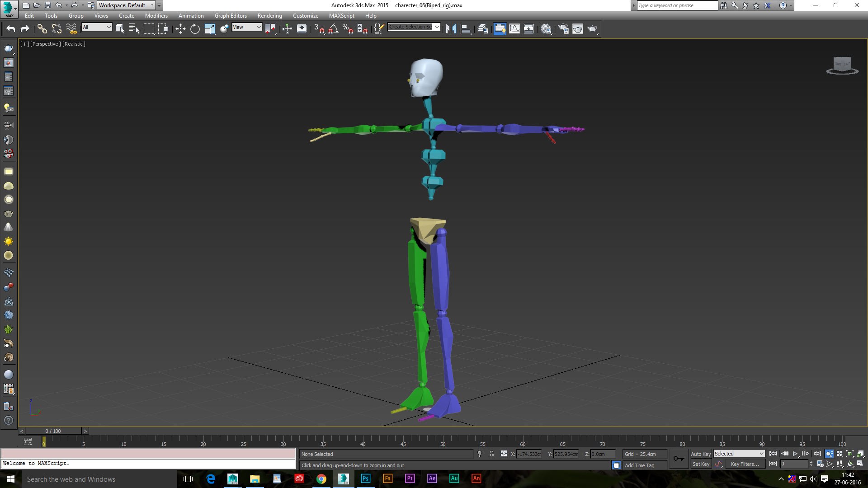Viewport: 868px width, 488px height.
Task: Activate the Select and Rotate tool
Action: 195,29
